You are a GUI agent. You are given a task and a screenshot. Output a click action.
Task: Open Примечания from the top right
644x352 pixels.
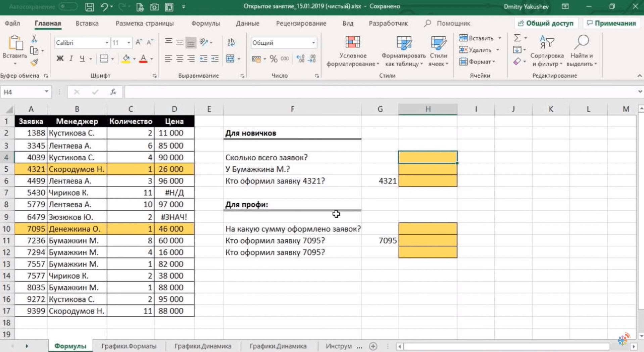tap(611, 23)
